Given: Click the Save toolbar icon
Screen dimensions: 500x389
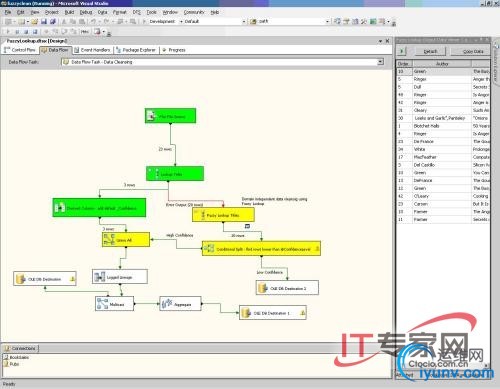Looking at the screenshot, I should point(44,21).
